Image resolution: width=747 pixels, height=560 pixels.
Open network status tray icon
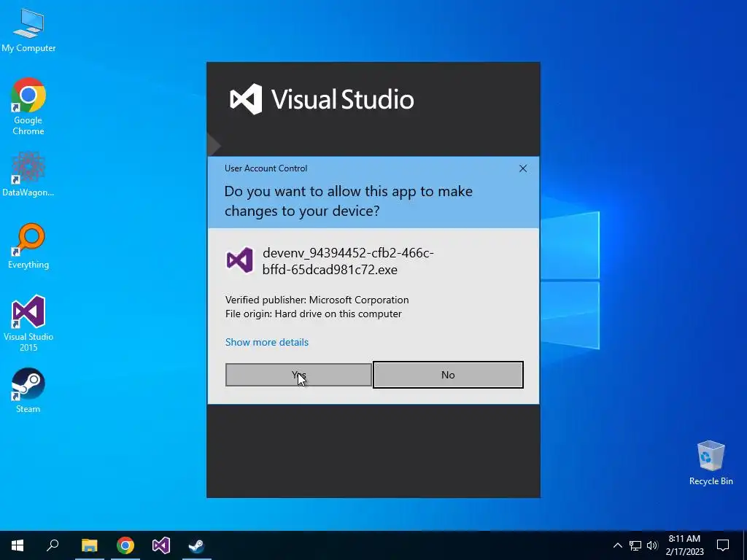pos(635,545)
